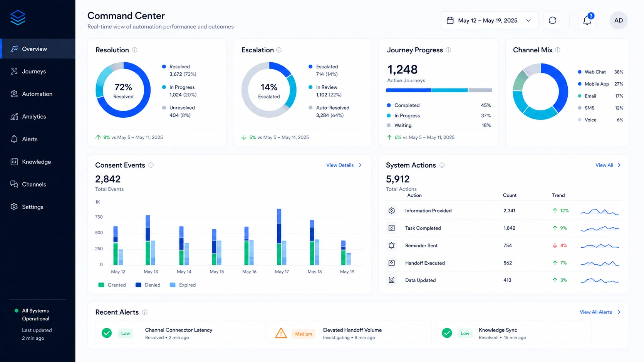Open the Channels menu item

pos(38,184)
